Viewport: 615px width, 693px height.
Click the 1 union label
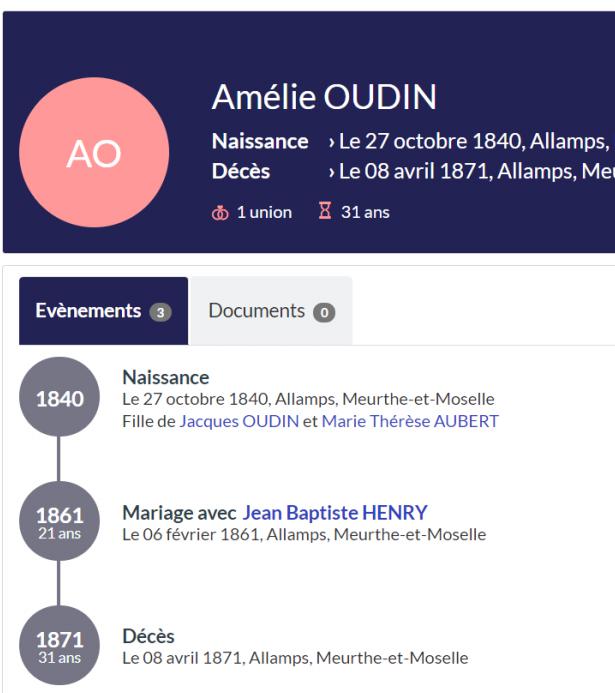(x=264, y=213)
